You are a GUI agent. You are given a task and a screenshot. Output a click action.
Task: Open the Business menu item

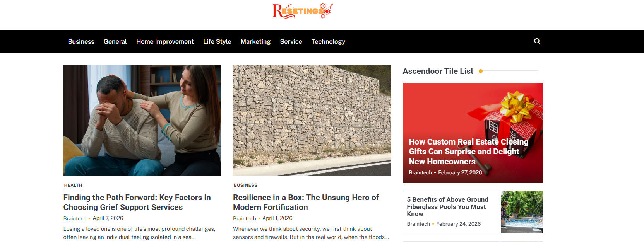coord(81,41)
